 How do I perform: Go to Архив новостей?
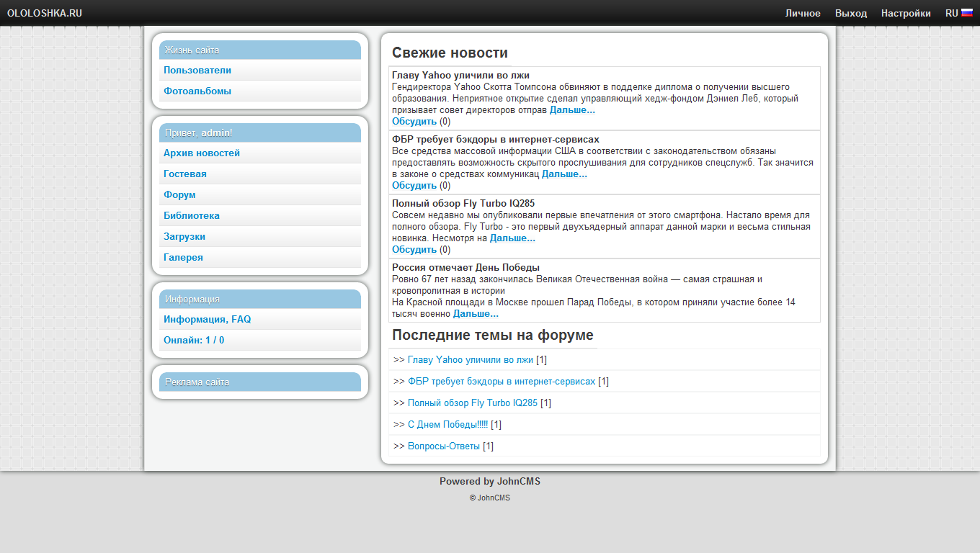tap(202, 153)
